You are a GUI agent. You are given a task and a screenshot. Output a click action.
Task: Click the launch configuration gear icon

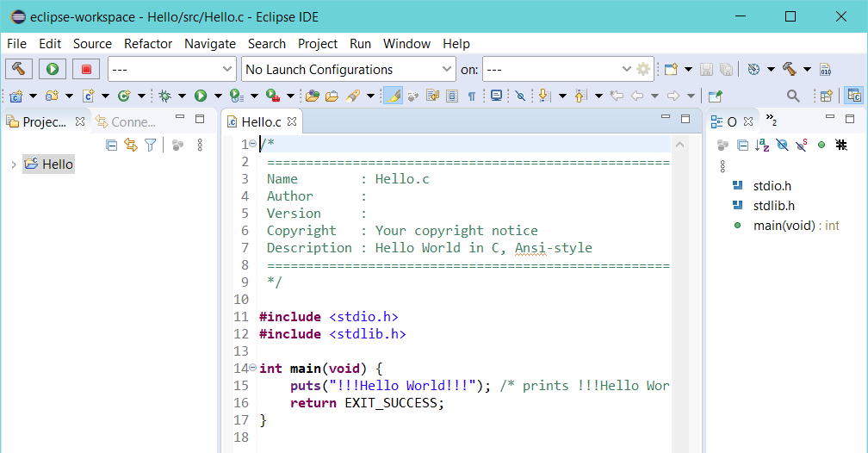coord(643,69)
